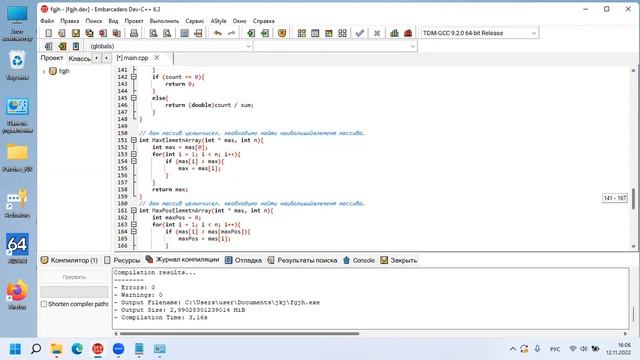Collapse code fold at line 142
This screenshot has height=360, width=640.
pos(133,77)
